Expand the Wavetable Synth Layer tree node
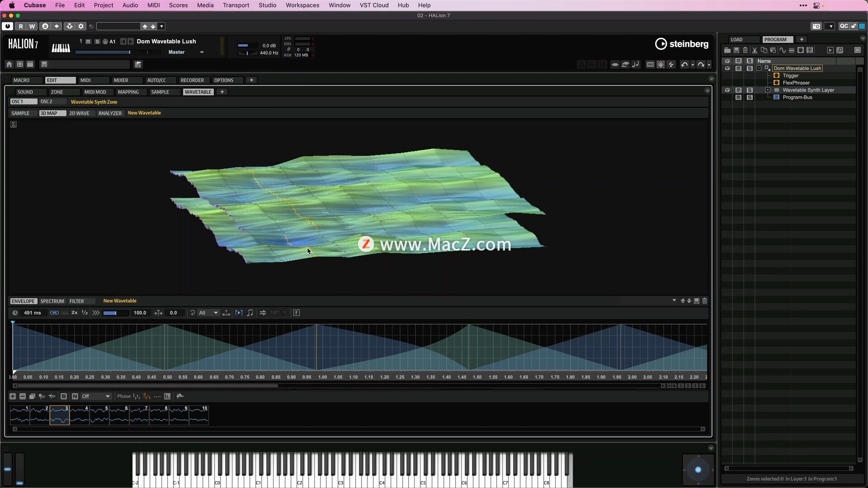 point(768,90)
